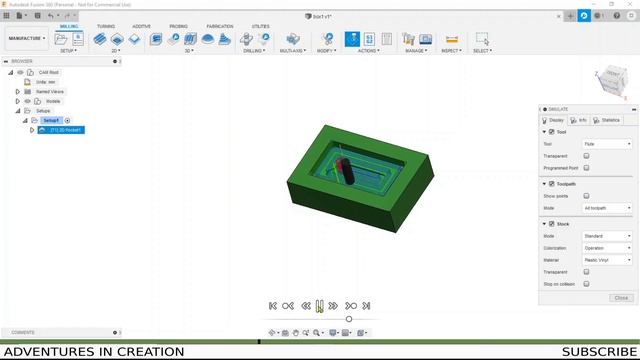Open Stock Mode dropdown showing Standard
Viewport: 640px width, 360px height.
click(607, 236)
